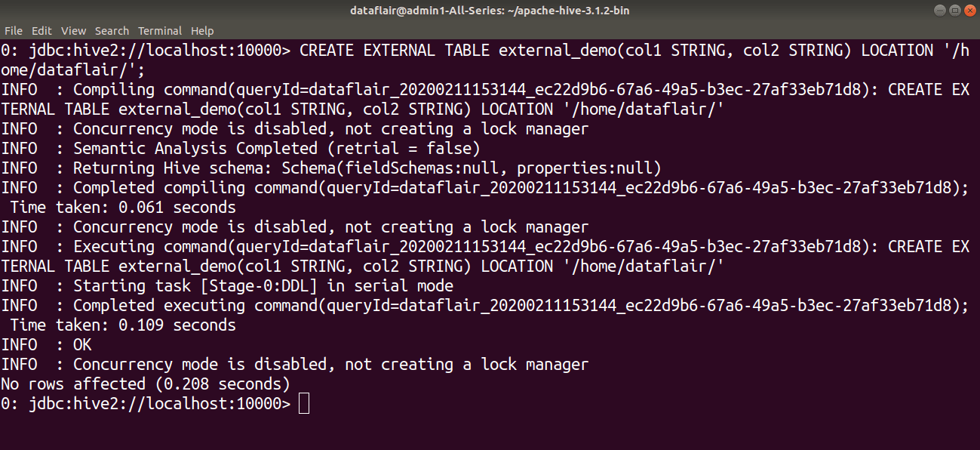
Task: Click the 'No rows affected' output line
Action: (x=88, y=384)
